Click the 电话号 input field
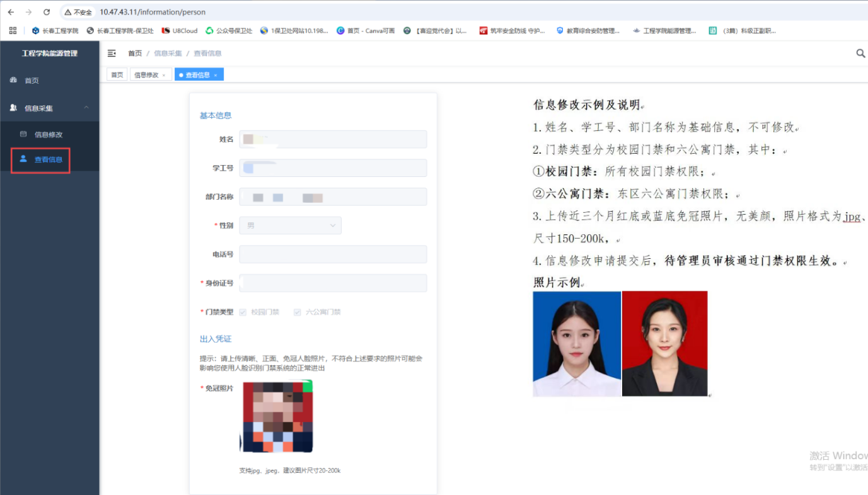This screenshot has height=495, width=868. (x=333, y=254)
